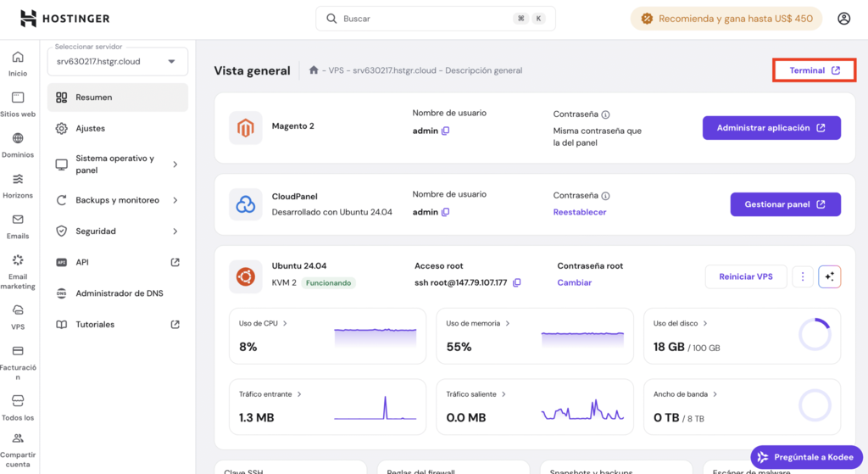Open the Terminal button
This screenshot has width=868, height=474.
point(815,70)
